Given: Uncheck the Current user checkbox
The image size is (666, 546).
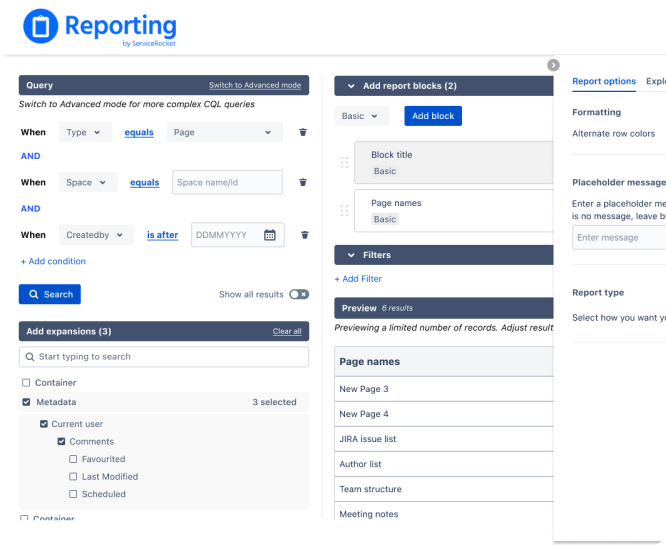Looking at the screenshot, I should [x=44, y=424].
